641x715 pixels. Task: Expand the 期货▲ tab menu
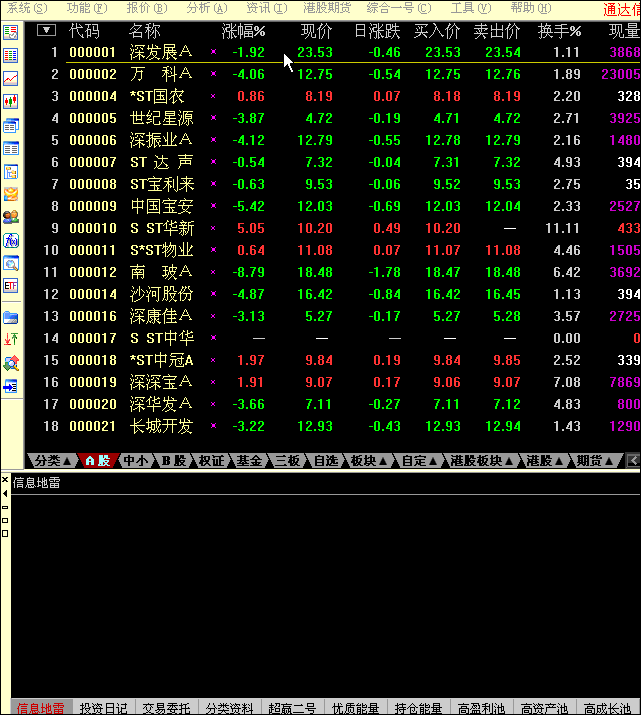pyautogui.click(x=594, y=461)
